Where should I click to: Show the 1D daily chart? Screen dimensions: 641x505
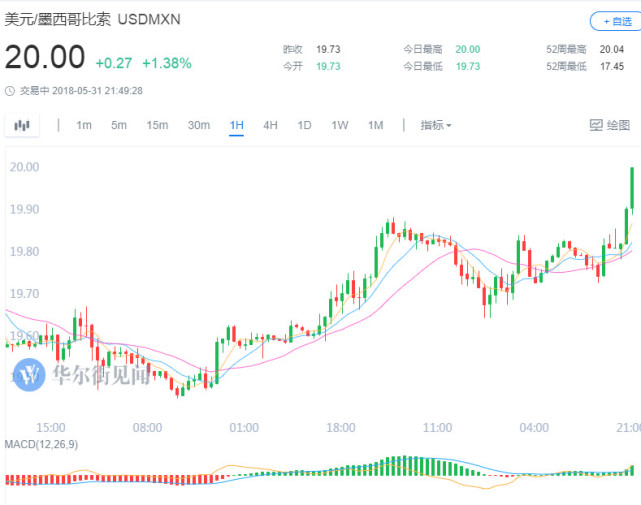point(305,125)
